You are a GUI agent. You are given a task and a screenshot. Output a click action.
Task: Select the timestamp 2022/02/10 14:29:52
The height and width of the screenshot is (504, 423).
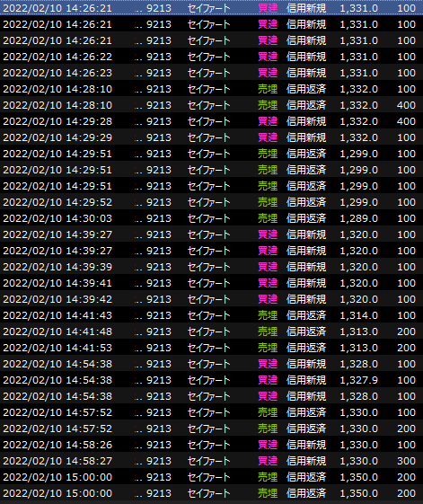[x=57, y=202]
